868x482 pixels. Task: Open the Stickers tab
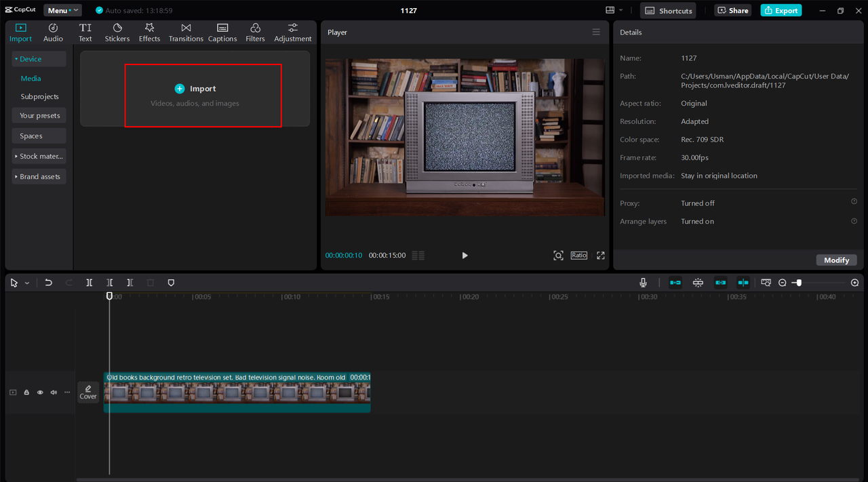point(117,33)
